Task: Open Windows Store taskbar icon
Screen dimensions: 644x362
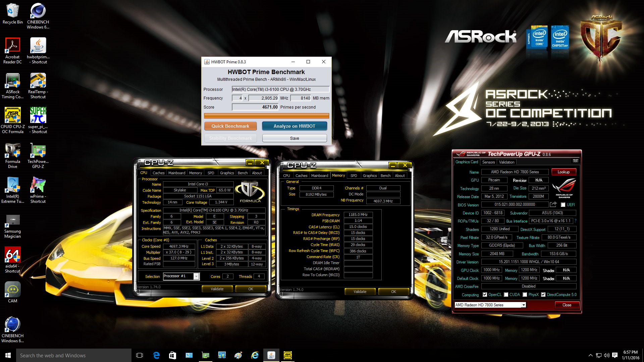Action: [172, 355]
